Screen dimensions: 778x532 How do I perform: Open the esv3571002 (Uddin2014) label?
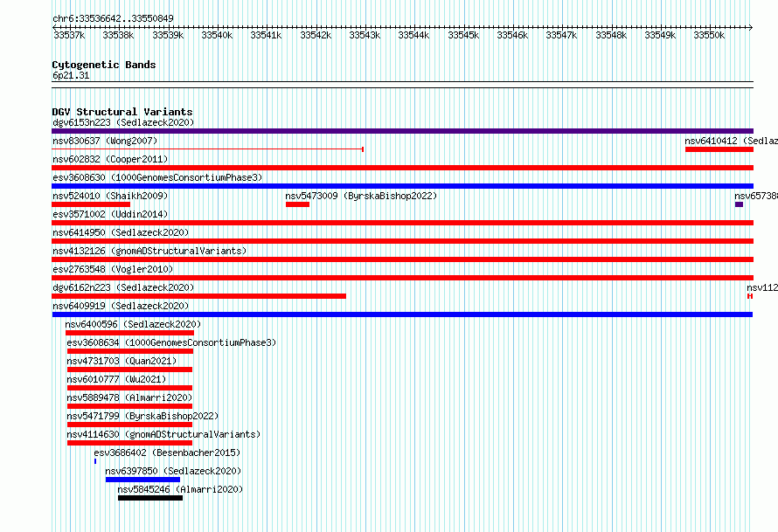[x=110, y=214]
